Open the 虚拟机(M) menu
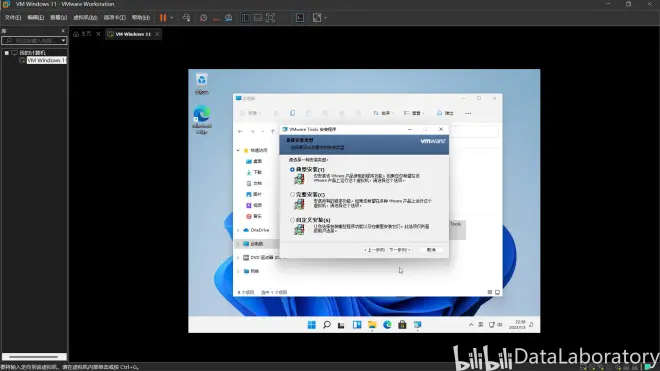The width and height of the screenshot is (660, 371). [85, 18]
